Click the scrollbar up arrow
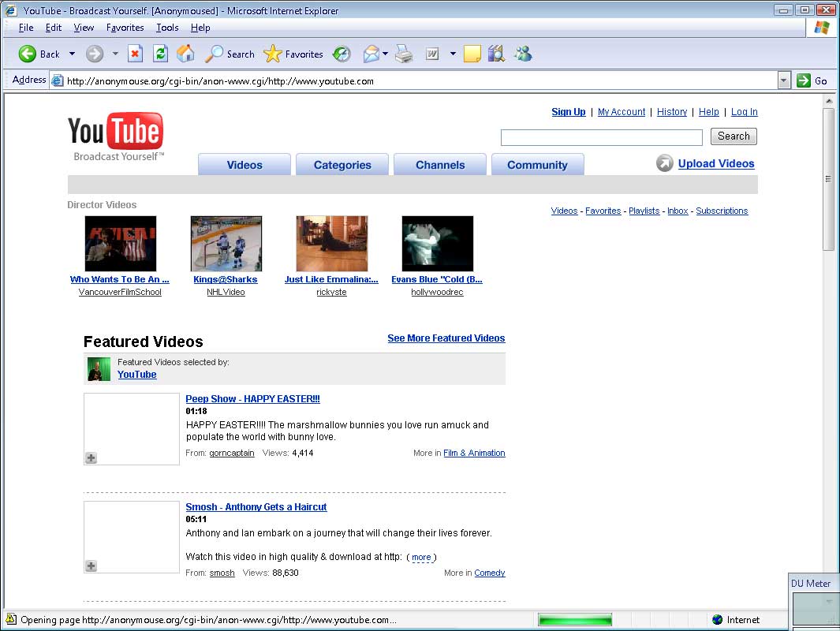This screenshot has width=840, height=631. pos(828,100)
